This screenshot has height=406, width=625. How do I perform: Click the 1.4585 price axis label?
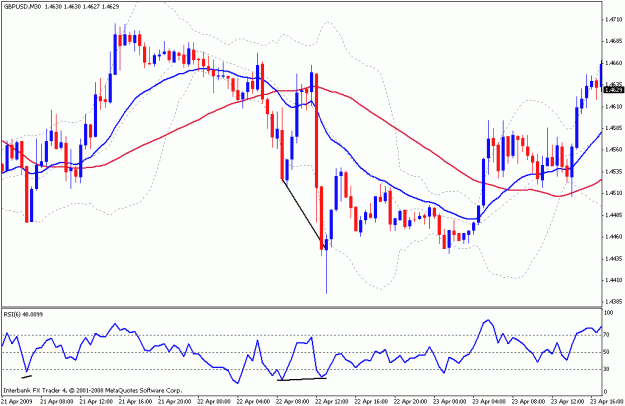[x=614, y=128]
